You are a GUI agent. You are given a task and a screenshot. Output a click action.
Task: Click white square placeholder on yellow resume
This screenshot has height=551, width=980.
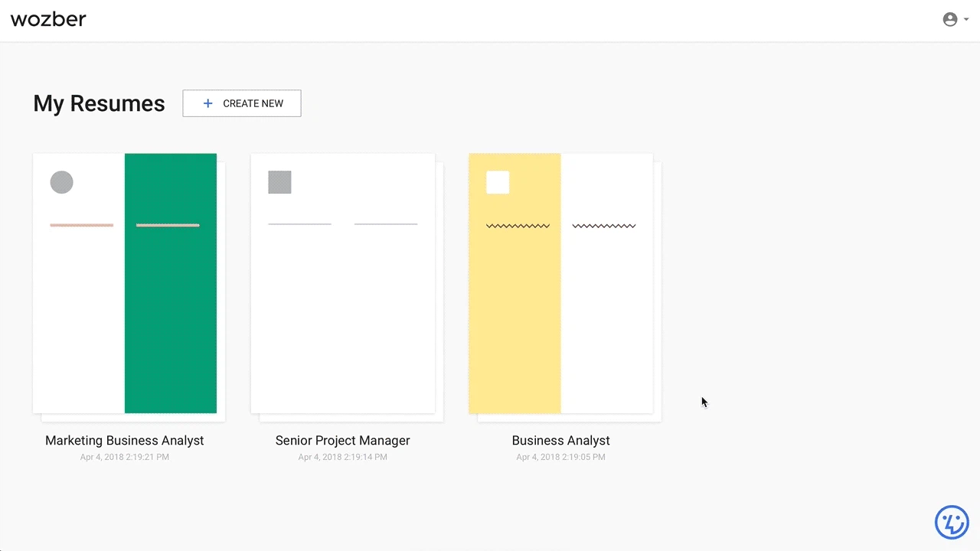pyautogui.click(x=498, y=182)
